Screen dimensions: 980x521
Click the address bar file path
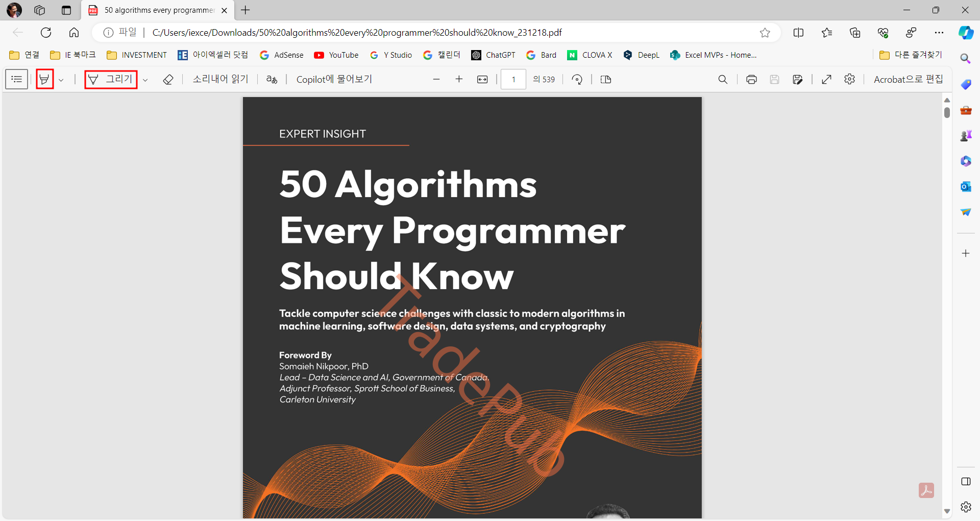(x=357, y=33)
